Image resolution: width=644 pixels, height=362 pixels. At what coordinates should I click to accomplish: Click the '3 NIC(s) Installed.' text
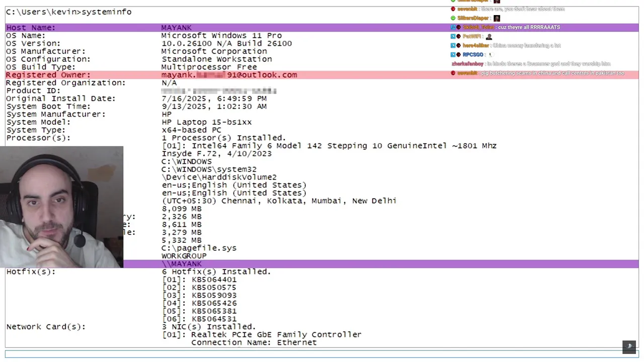(209, 327)
